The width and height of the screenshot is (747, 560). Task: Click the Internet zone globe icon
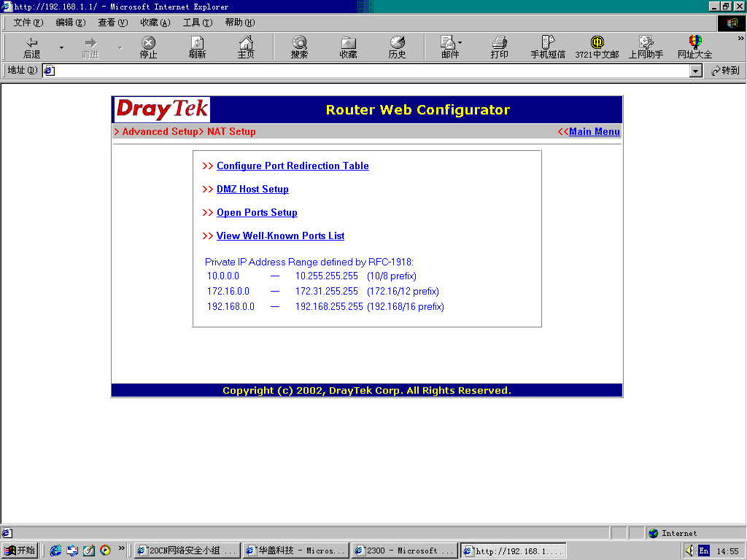[x=653, y=533]
